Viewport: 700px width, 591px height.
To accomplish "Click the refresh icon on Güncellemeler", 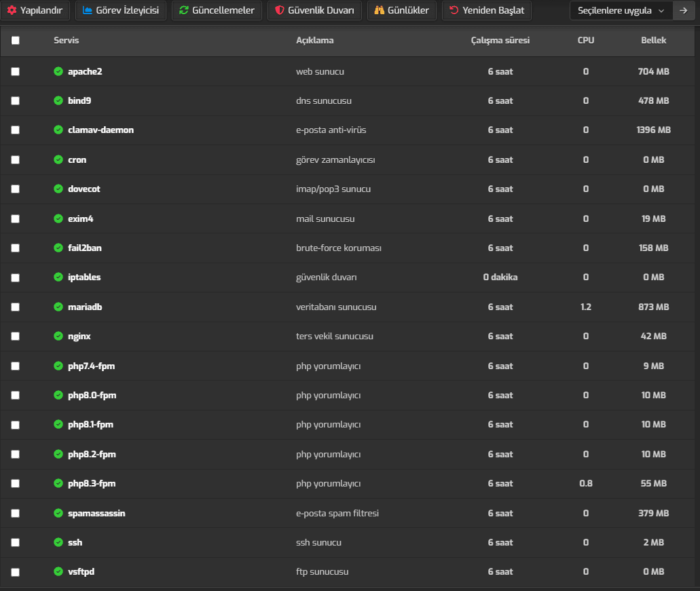I will pyautogui.click(x=184, y=11).
